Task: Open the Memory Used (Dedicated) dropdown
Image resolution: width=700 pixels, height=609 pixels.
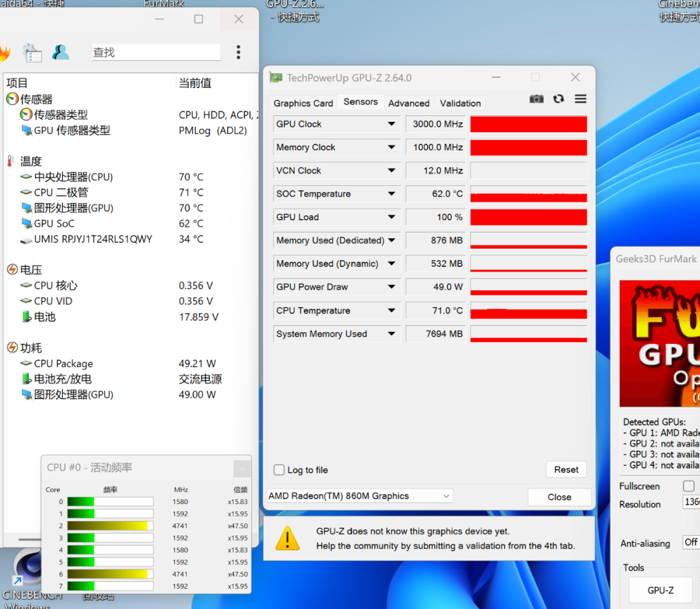Action: tap(391, 240)
